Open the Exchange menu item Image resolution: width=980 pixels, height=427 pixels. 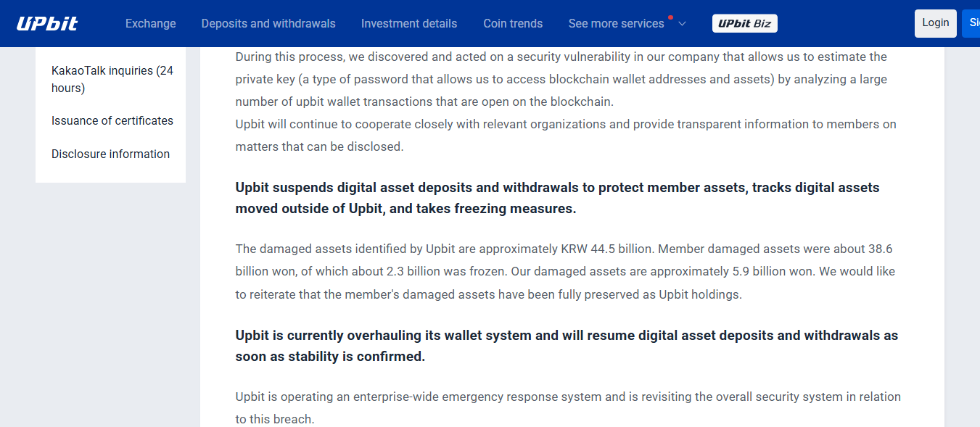(x=150, y=23)
